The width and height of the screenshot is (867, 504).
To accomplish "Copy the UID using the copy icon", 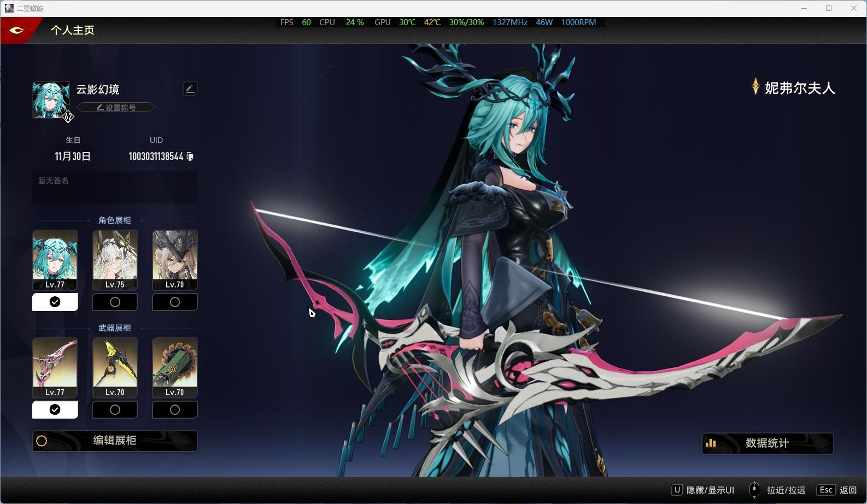I will click(x=190, y=156).
